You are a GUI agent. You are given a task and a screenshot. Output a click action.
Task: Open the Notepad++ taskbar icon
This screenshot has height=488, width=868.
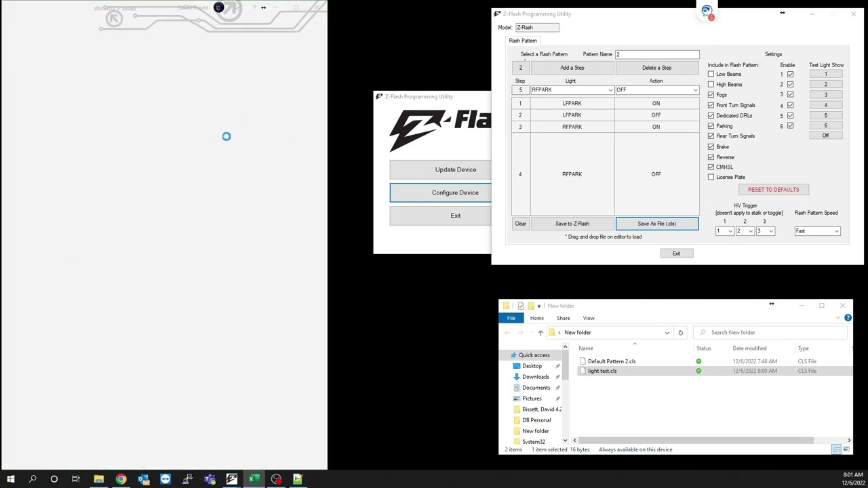point(298,479)
